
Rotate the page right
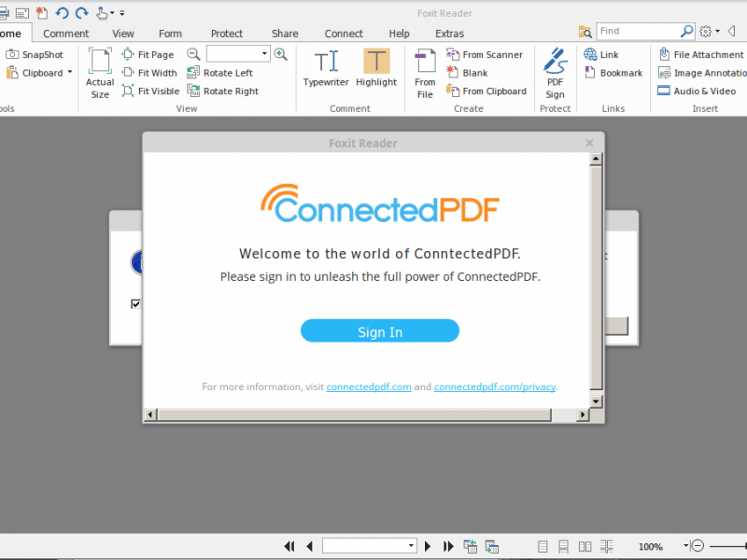222,91
